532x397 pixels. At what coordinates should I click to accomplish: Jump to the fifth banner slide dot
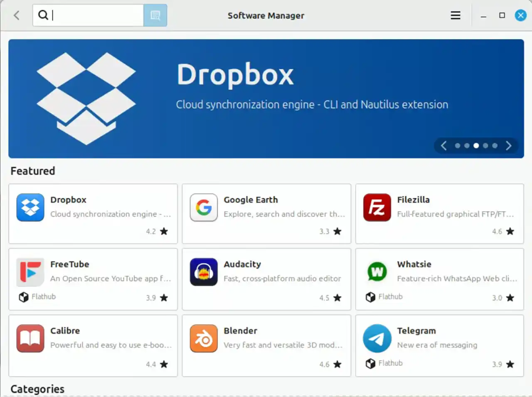click(x=495, y=145)
